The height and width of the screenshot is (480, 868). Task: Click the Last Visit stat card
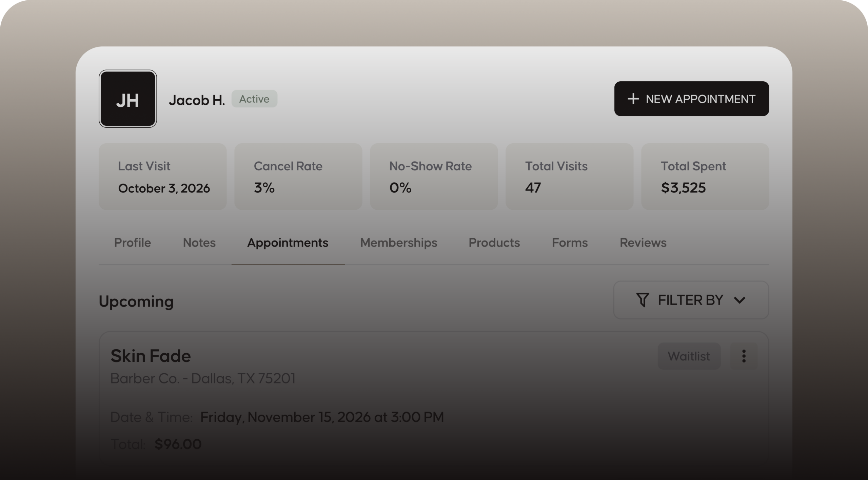tap(163, 176)
